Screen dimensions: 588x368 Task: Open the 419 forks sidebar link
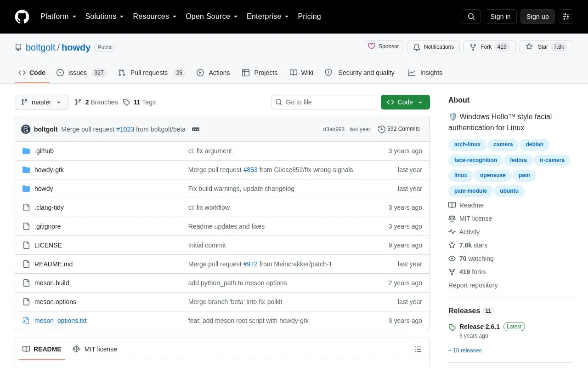click(x=467, y=272)
